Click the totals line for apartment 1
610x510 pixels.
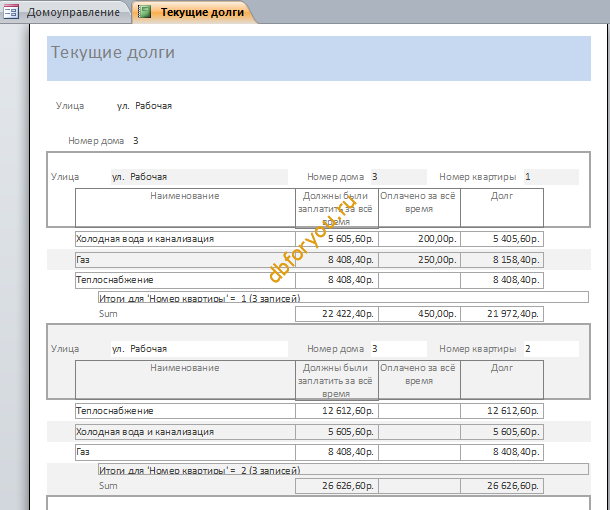pos(343,297)
